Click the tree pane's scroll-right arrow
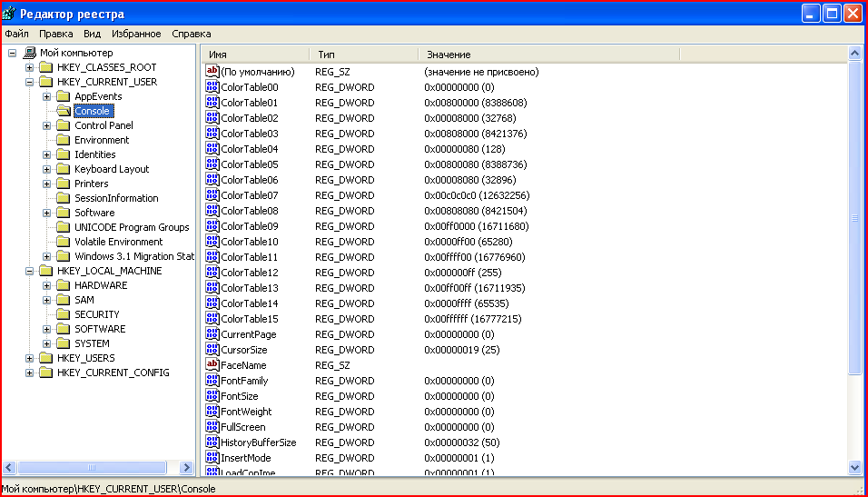This screenshot has height=497, width=868. tap(186, 468)
